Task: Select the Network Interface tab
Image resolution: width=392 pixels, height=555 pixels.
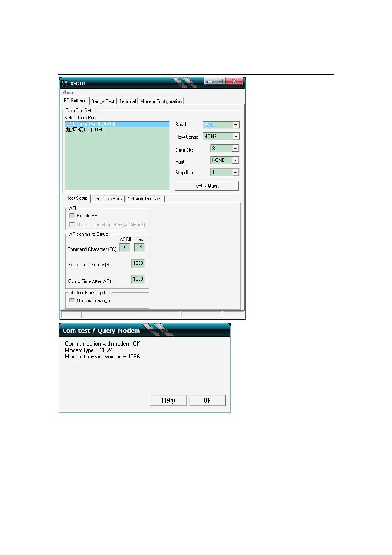Action: 145,199
